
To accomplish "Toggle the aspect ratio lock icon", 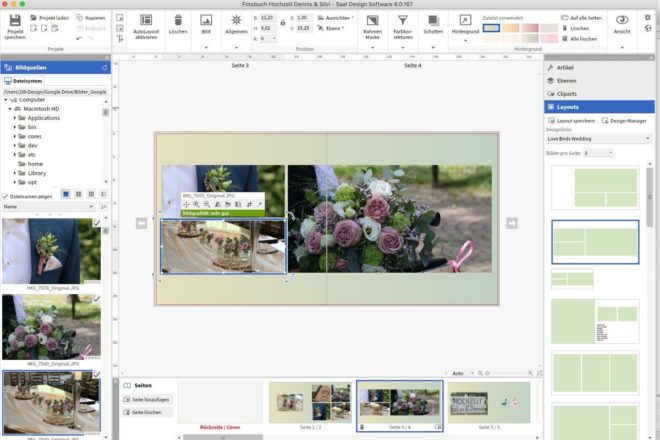I will [283, 22].
